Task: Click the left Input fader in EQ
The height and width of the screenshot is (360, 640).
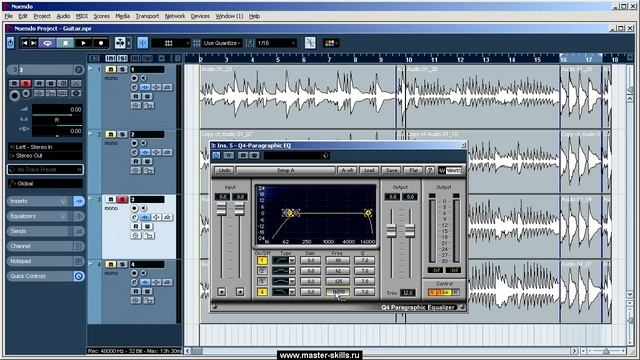Action: coord(222,209)
